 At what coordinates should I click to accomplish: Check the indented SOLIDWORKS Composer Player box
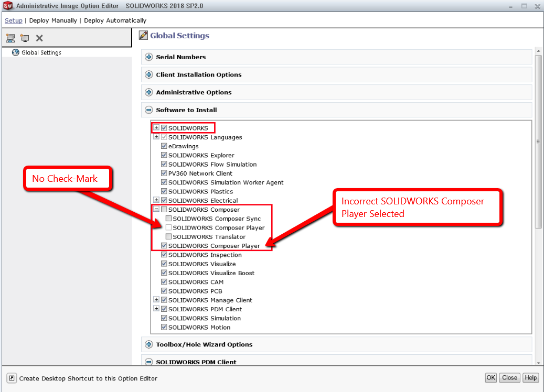pos(168,227)
